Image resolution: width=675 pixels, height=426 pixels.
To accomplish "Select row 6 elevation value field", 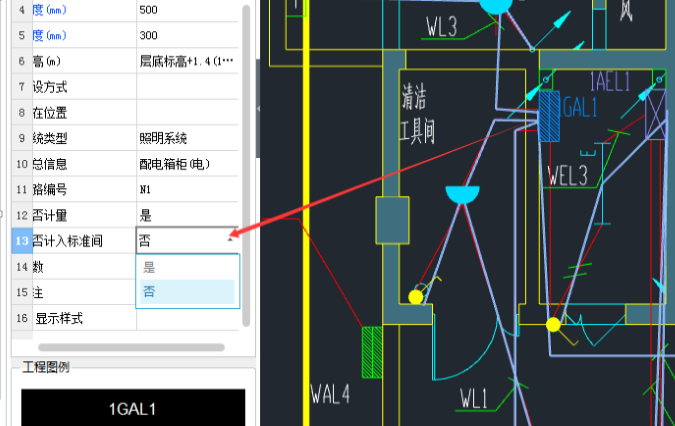I will click(x=187, y=61).
